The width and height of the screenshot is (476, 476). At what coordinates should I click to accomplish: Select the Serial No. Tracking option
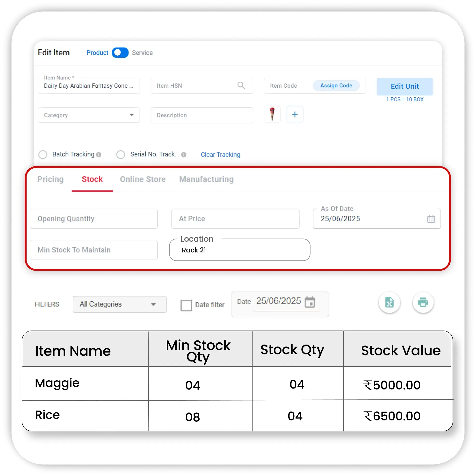(x=121, y=154)
